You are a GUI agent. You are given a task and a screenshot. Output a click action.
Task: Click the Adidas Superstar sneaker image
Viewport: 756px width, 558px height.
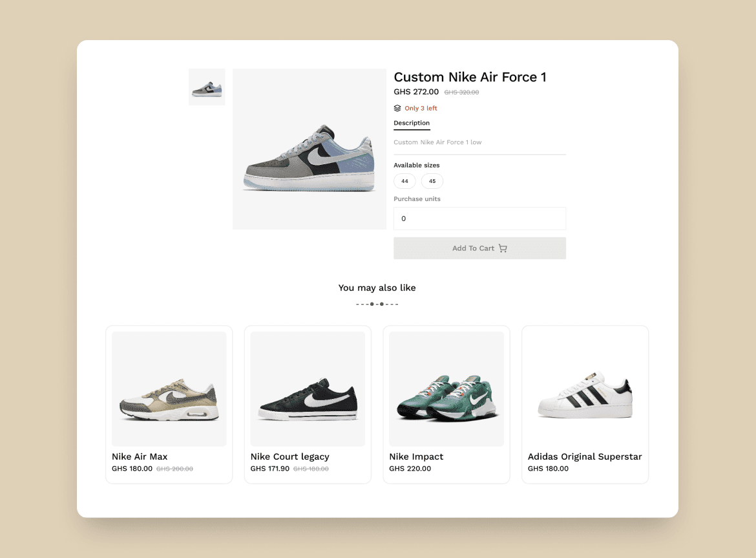585,389
